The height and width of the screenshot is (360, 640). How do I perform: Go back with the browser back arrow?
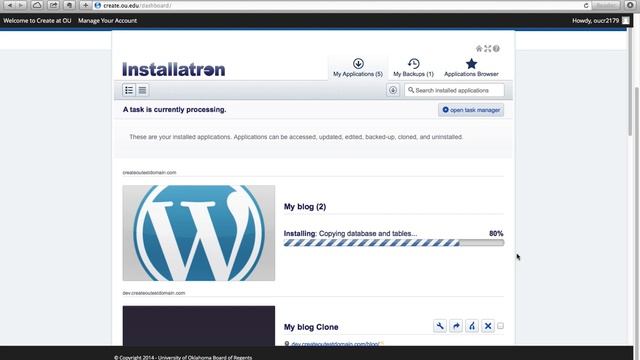point(10,5)
